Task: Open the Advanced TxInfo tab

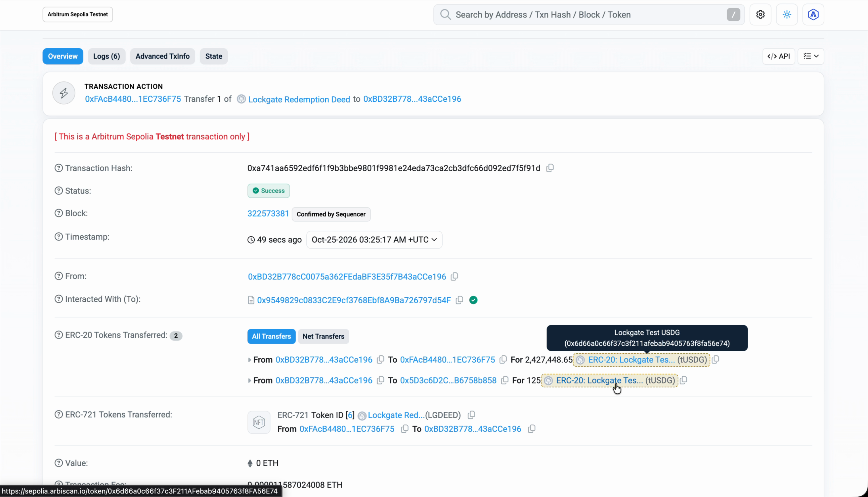Action: (163, 56)
